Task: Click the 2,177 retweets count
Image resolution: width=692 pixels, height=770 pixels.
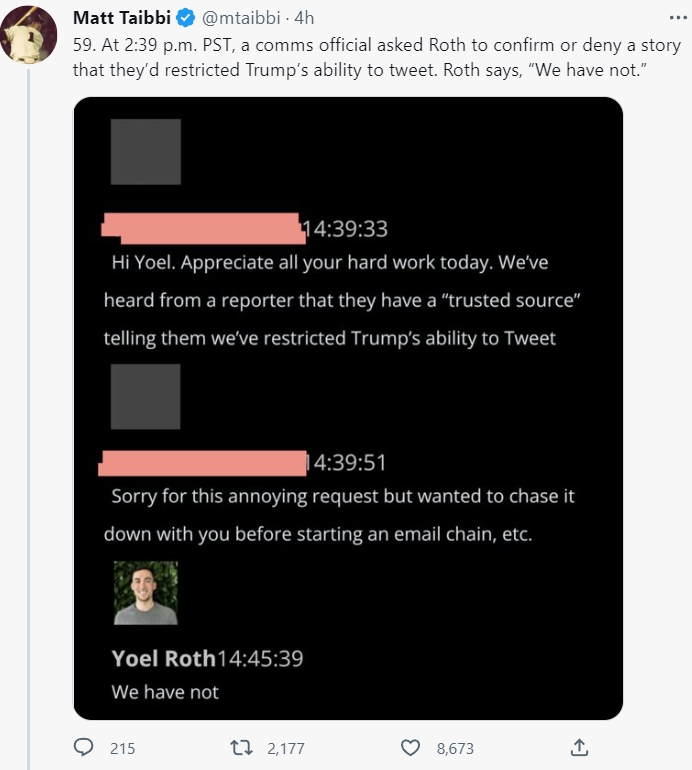Action: pos(286,748)
